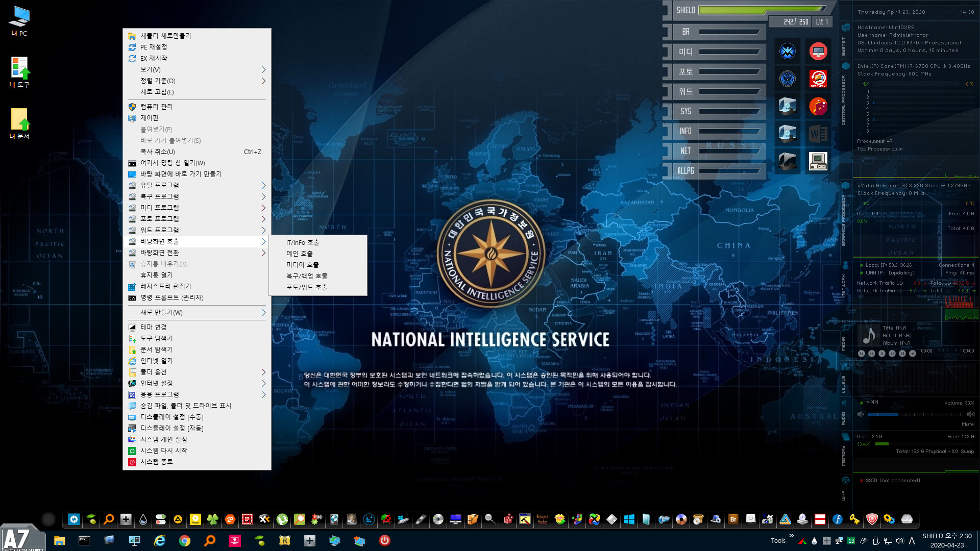Expand 바탕화면 전환 submenu
Image resolution: width=980 pixels, height=551 pixels.
[197, 253]
